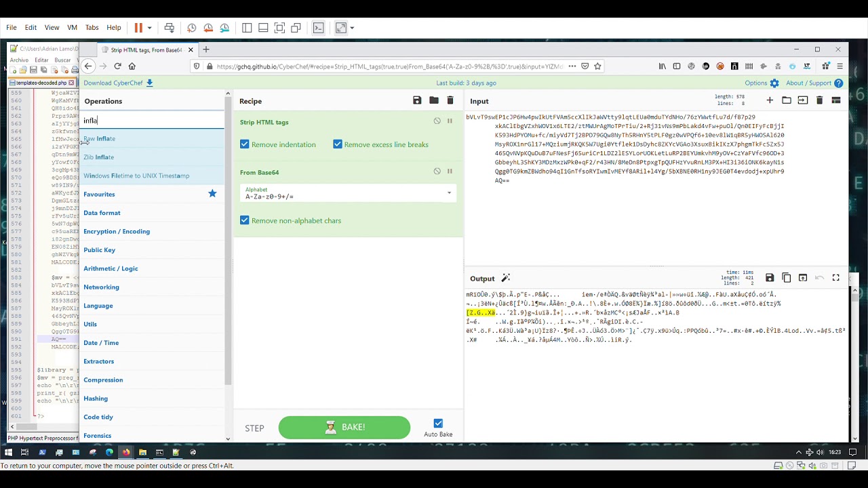
Task: Toggle Remove indentation checkbox
Action: [x=245, y=144]
